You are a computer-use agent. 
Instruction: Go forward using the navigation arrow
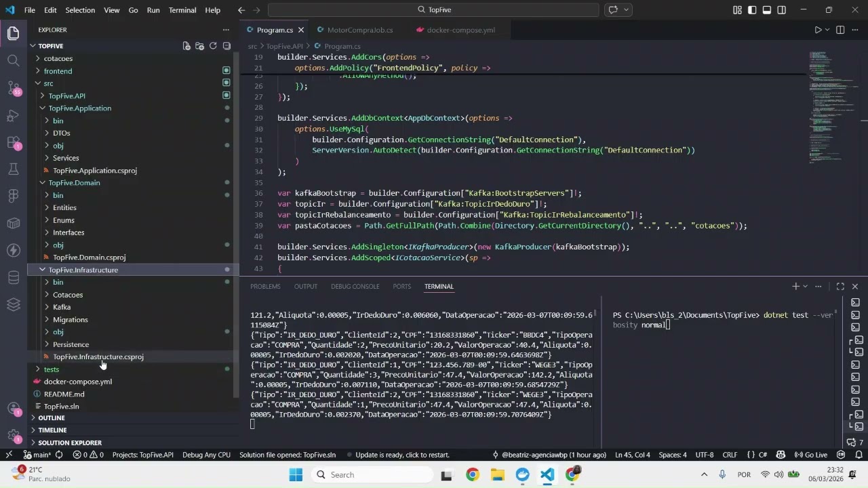coord(257,10)
